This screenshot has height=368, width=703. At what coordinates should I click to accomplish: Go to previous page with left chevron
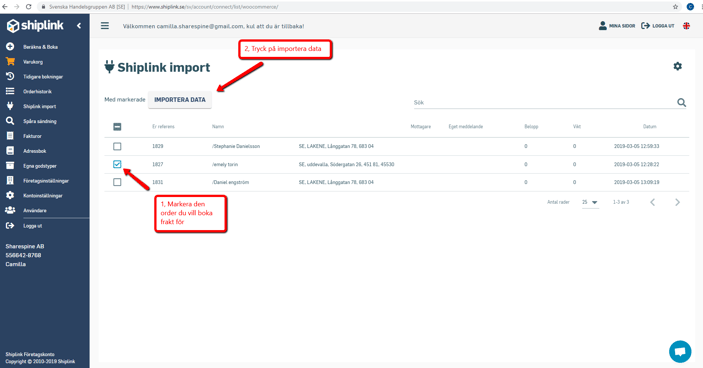(x=653, y=203)
